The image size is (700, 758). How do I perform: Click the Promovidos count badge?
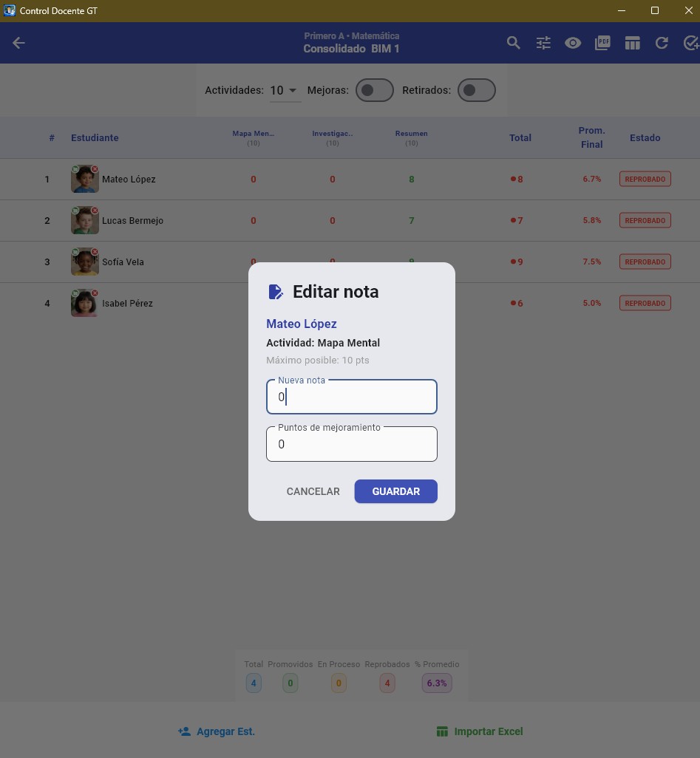(290, 683)
